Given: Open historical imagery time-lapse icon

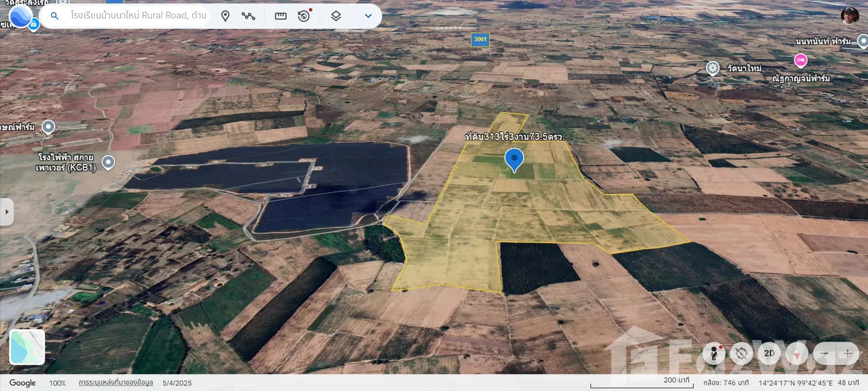Looking at the screenshot, I should tap(304, 16).
